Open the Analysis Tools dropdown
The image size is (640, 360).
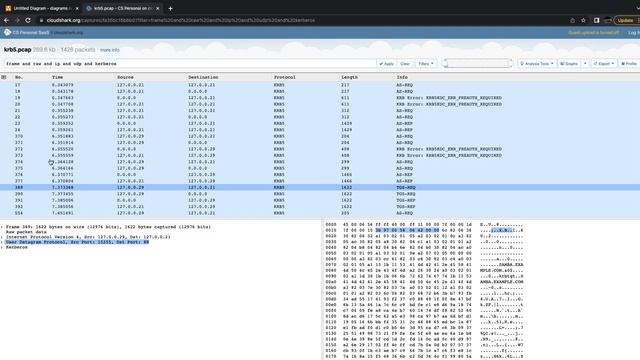[x=537, y=64]
